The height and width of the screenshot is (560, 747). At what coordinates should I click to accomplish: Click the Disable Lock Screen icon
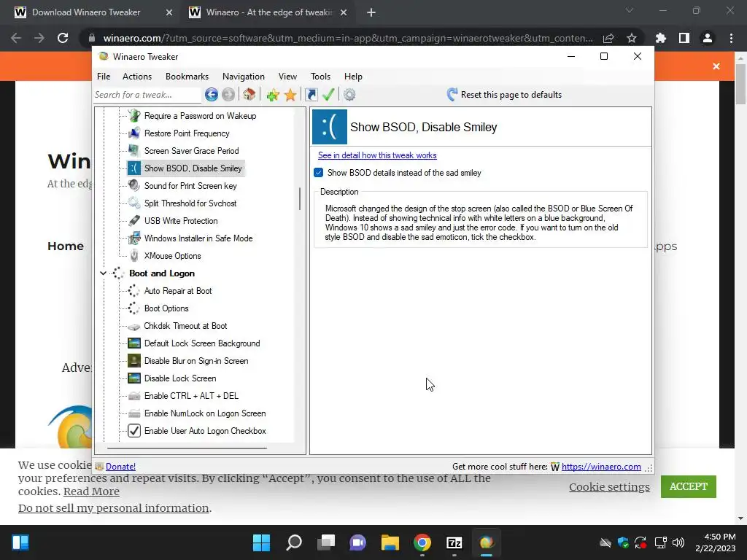[x=134, y=378]
